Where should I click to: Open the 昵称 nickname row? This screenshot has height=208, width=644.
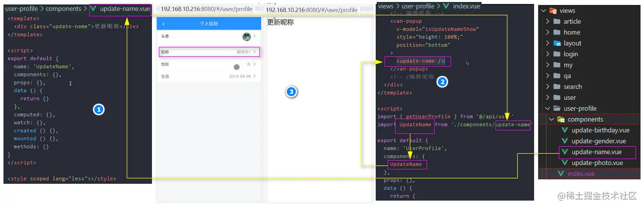click(x=209, y=51)
